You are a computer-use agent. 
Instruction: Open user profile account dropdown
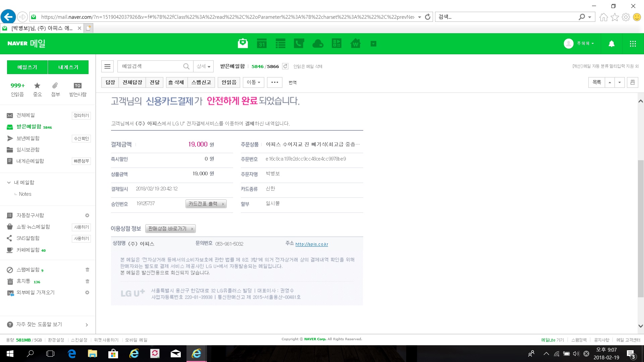tap(579, 44)
